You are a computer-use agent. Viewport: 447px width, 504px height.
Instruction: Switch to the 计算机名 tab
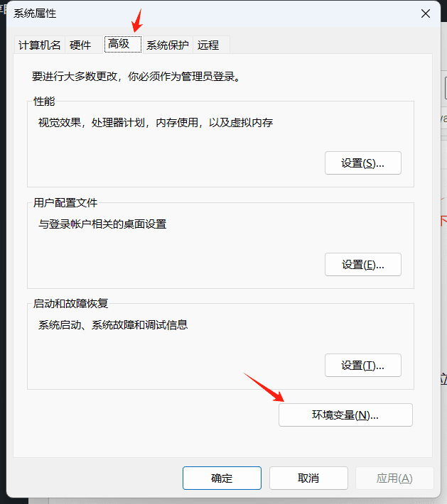40,45
